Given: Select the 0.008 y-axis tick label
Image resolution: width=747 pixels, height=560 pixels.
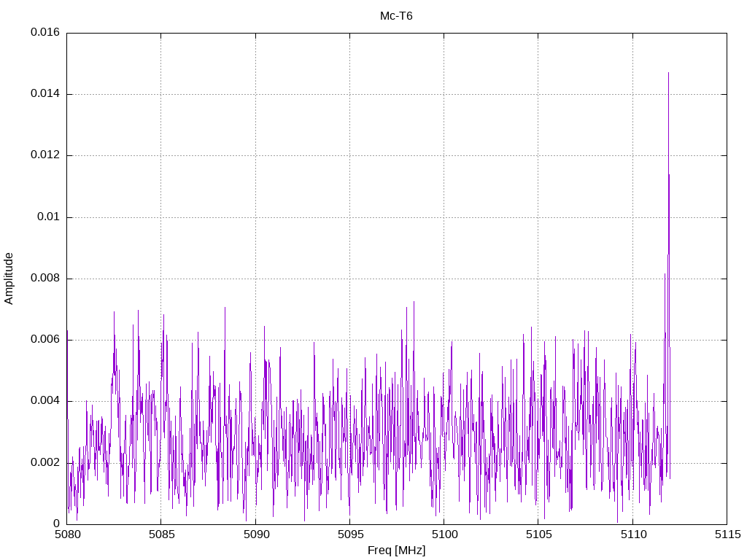Looking at the screenshot, I should (44, 279).
